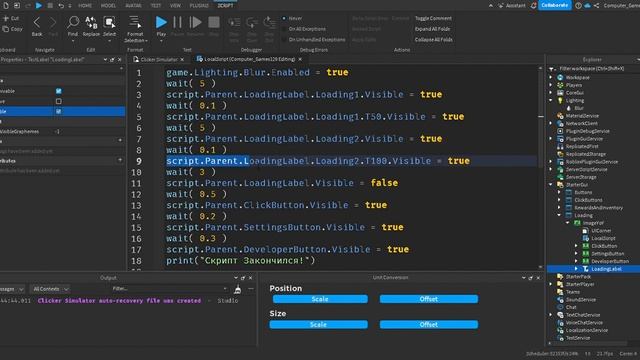Screen dimensions: 640x360
Task: Expand the TextChatService node
Action: (551, 315)
